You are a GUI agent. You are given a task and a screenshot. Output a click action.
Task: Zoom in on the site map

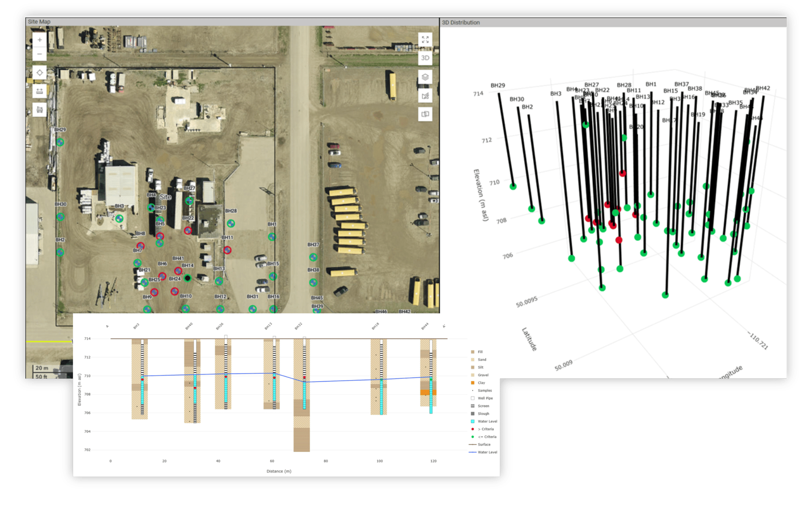pos(39,40)
